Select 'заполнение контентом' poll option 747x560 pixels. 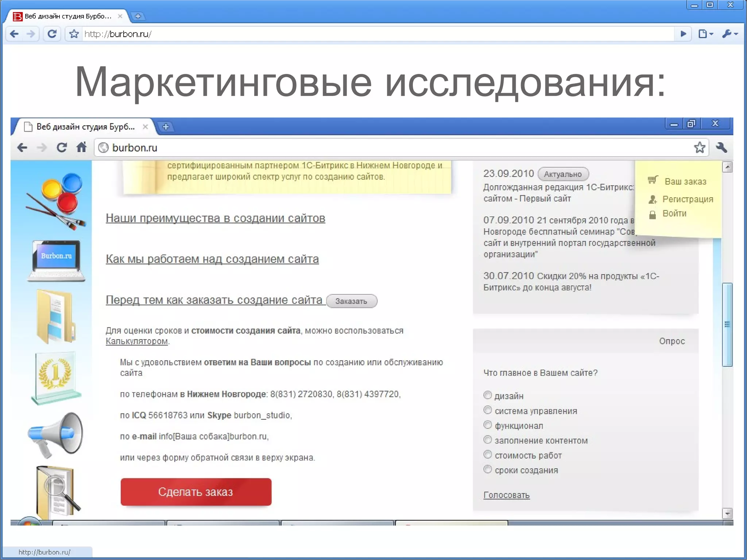[488, 440]
